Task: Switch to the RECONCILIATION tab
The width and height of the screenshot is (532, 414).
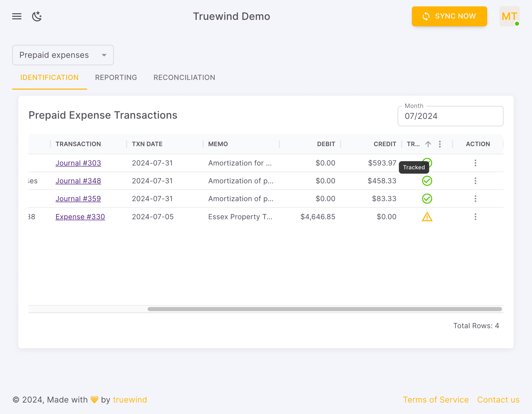Action: pyautogui.click(x=184, y=77)
